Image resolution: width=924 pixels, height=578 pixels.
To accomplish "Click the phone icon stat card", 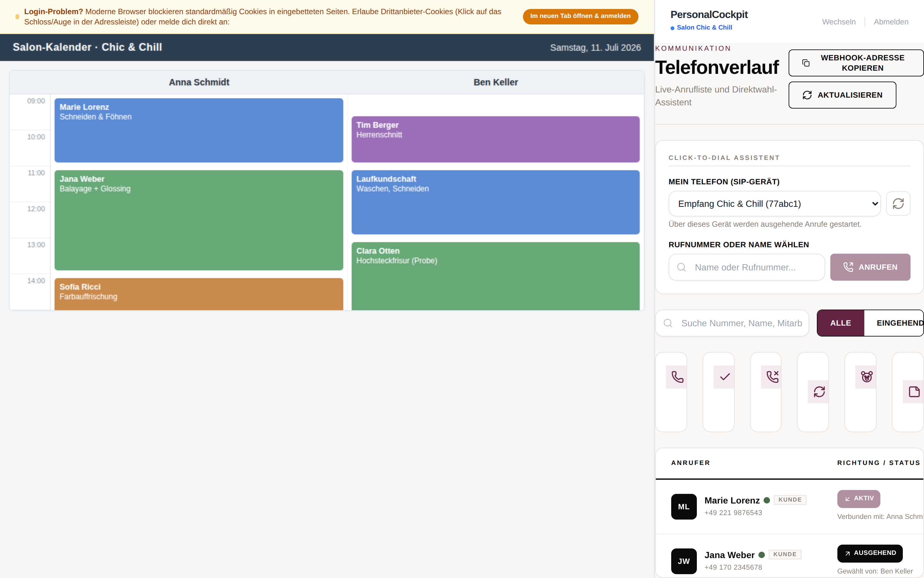I will click(671, 392).
